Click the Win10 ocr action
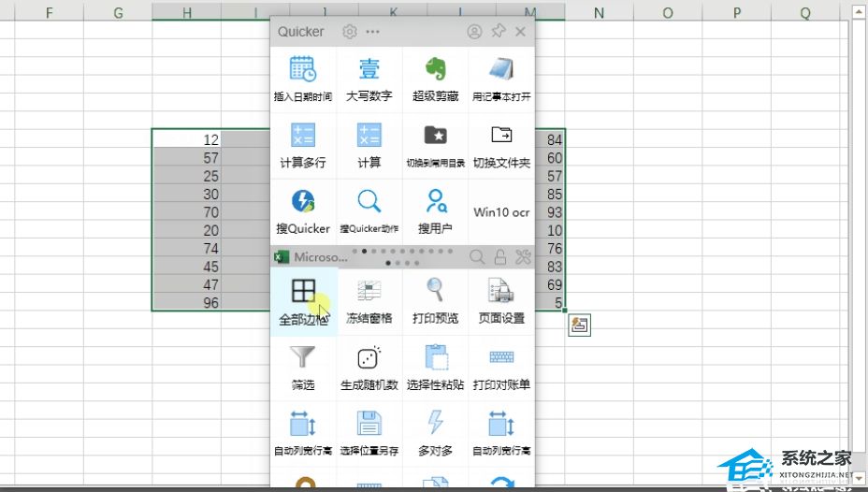Image resolution: width=868 pixels, height=492 pixels. pyautogui.click(x=501, y=212)
